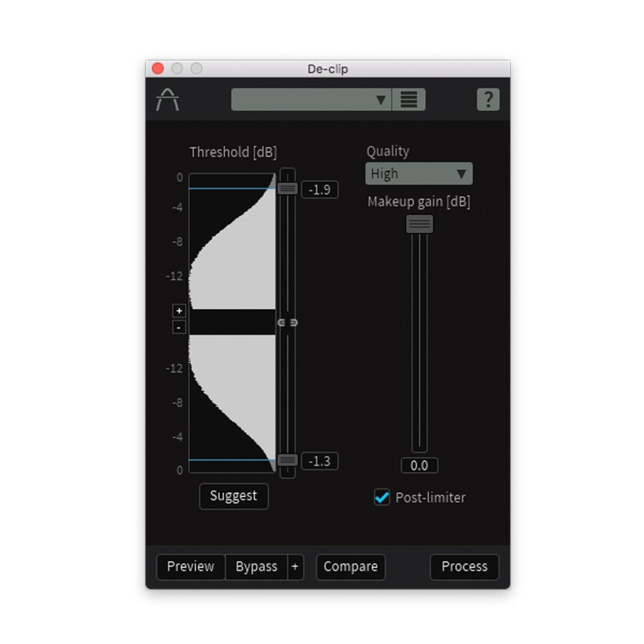
Task: Click the makeup gain value field 0.0
Action: [419, 465]
